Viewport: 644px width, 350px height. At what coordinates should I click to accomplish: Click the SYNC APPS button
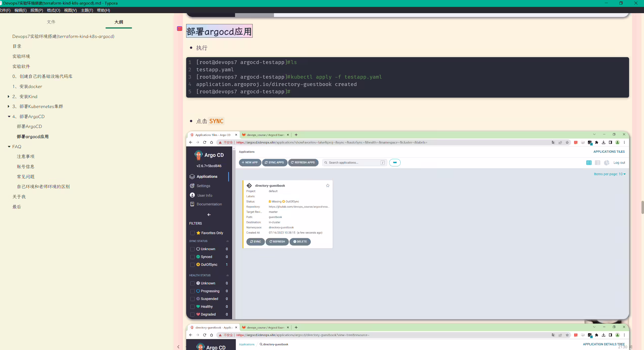274,163
